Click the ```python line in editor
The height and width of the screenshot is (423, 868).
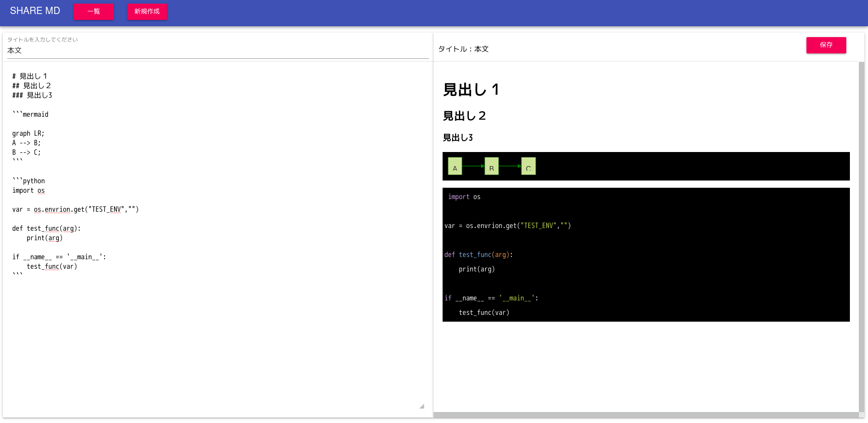click(x=29, y=181)
